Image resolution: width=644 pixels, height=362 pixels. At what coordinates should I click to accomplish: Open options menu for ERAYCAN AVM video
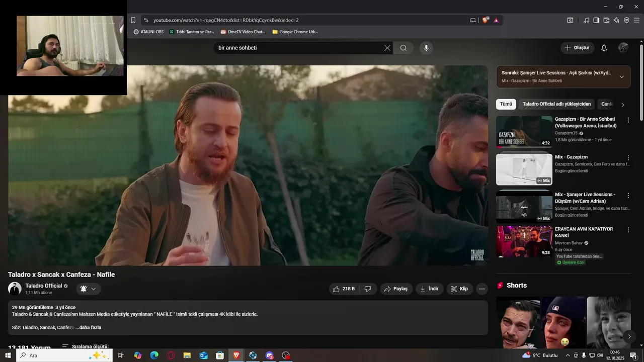[628, 230]
